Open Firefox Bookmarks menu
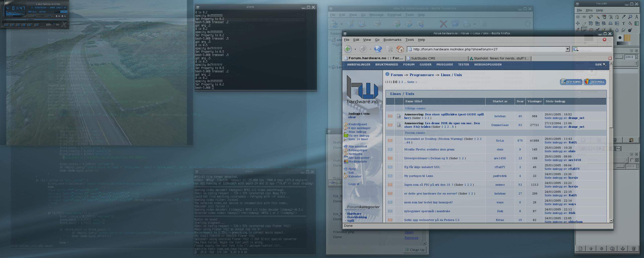The width and height of the screenshot is (644, 258). click(392, 40)
